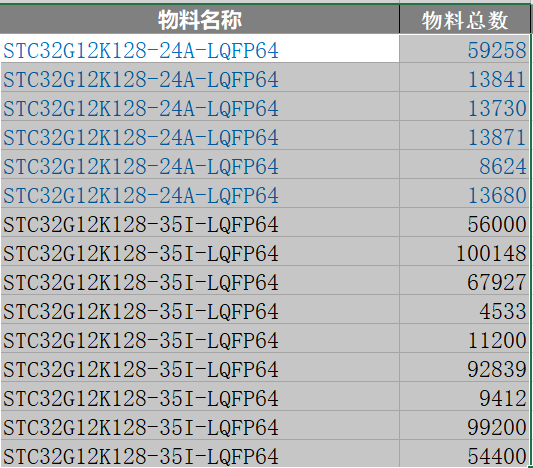Click the 35I-LQFP64 name beside 56000
This screenshot has width=533, height=468.
200,222
